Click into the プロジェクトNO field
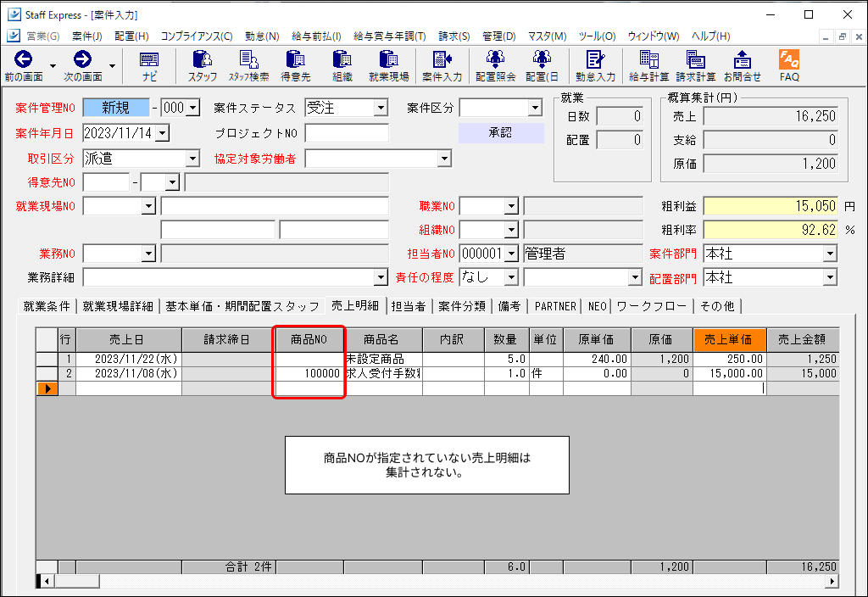868x597 pixels. coord(347,133)
